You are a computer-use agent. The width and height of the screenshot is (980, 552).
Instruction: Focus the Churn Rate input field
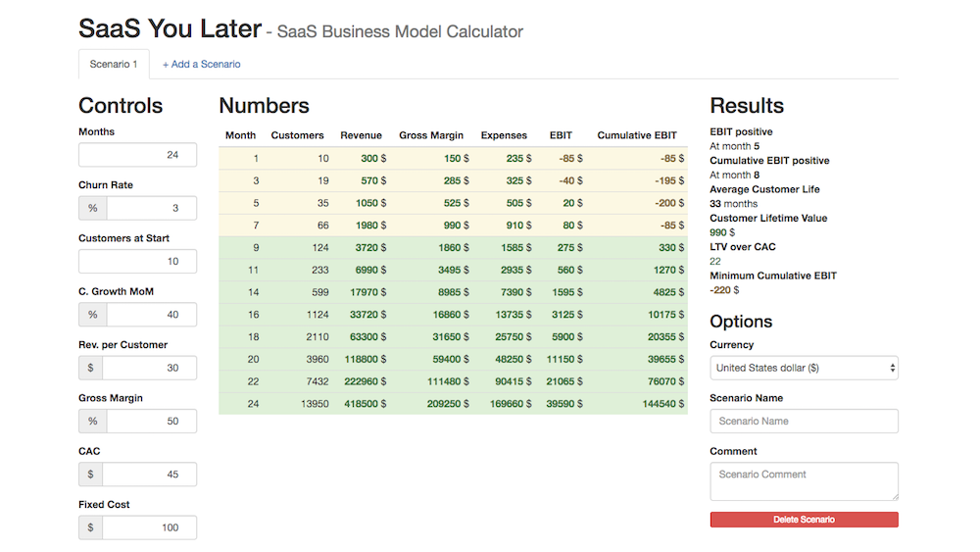pyautogui.click(x=151, y=208)
